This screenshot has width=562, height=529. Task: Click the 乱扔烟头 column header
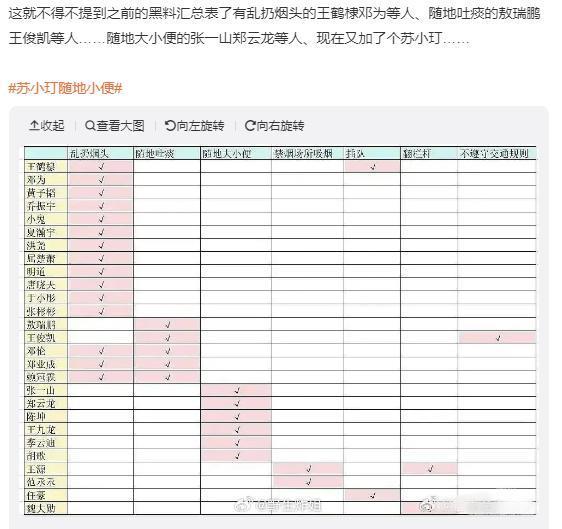coord(100,154)
